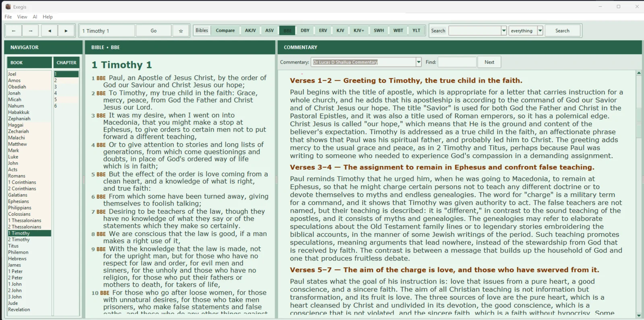Select 2 Timothy in the book list

click(29, 240)
